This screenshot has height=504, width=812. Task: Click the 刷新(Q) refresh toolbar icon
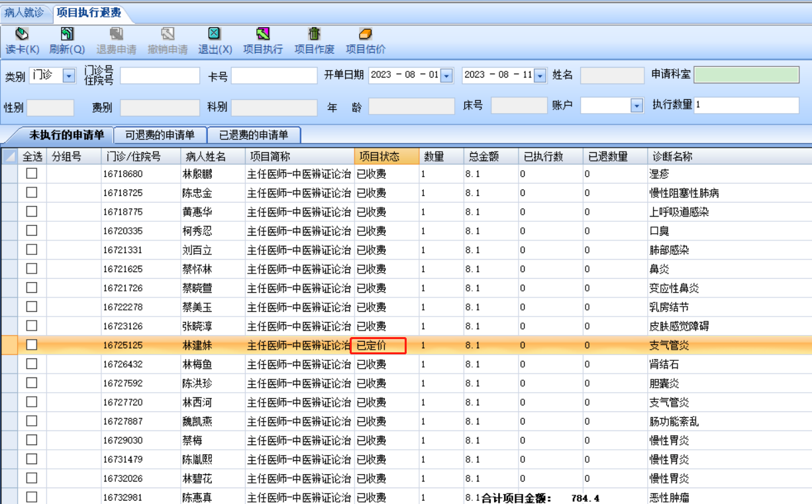[67, 34]
